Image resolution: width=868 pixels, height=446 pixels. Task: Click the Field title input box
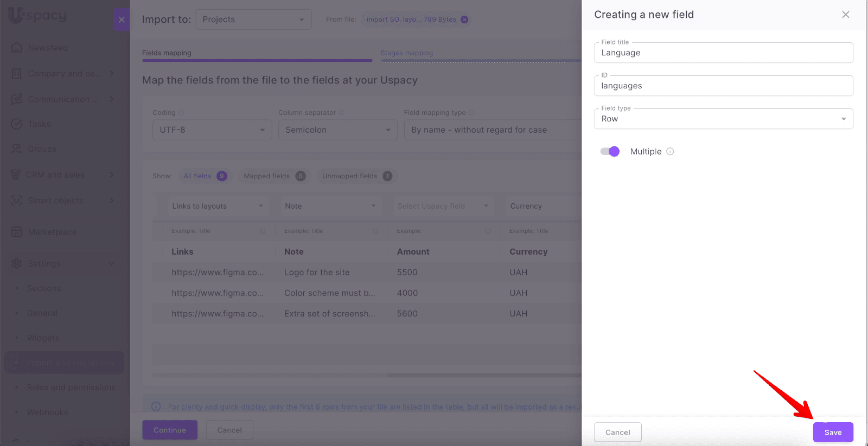tap(723, 53)
